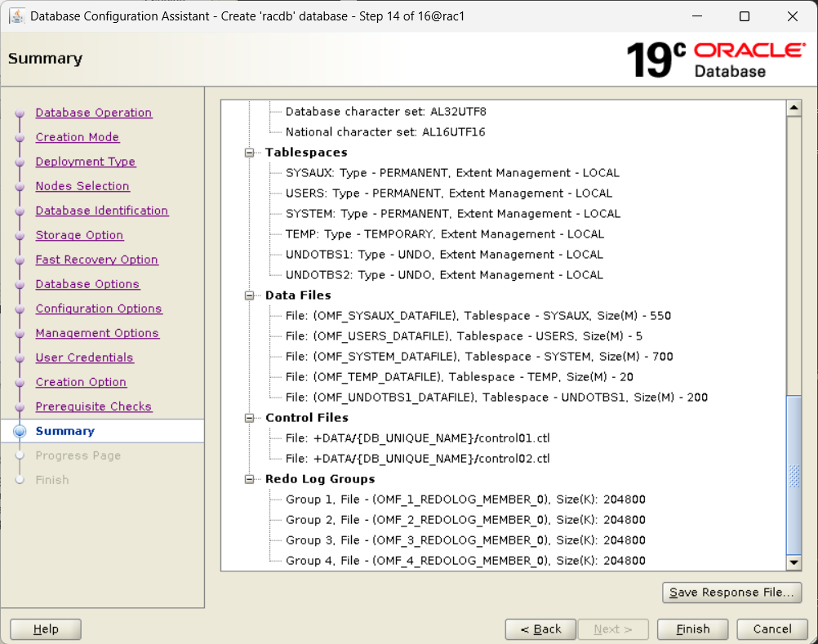The height and width of the screenshot is (644, 818).
Task: Open Fast Recovery Option step
Action: click(x=96, y=260)
